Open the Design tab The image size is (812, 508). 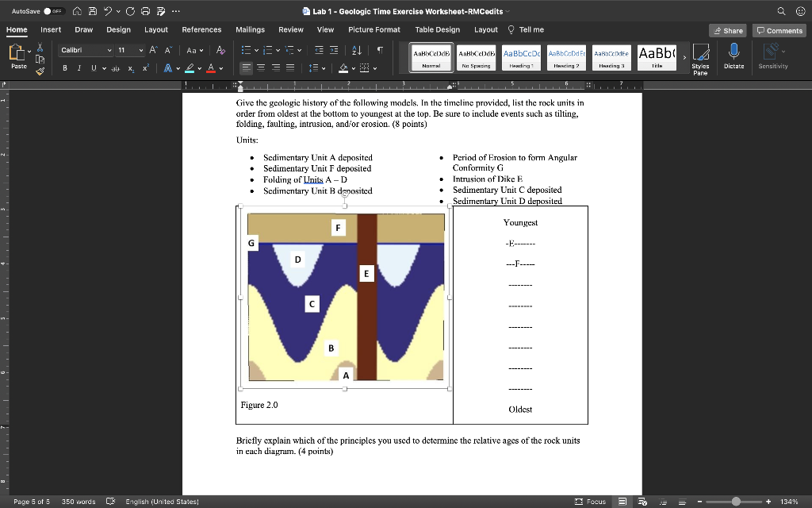[x=119, y=29]
